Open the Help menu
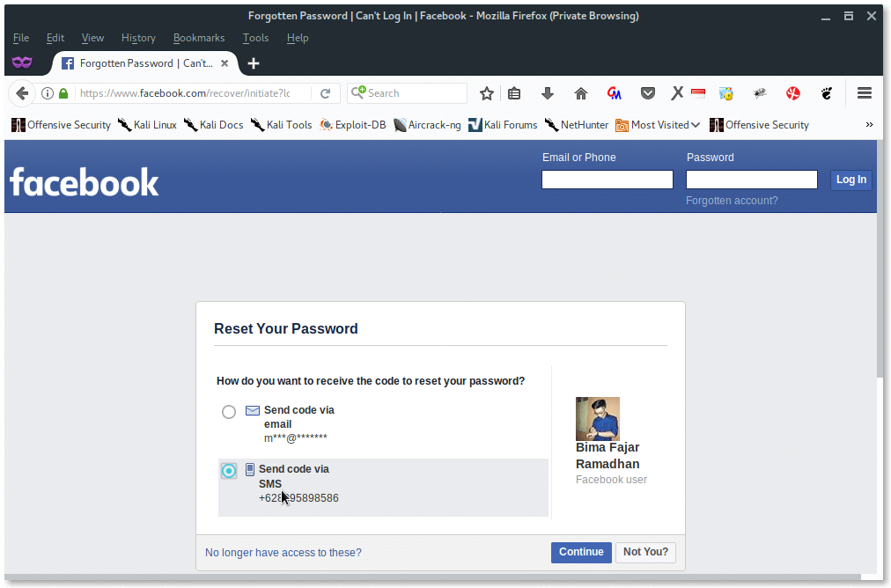Screen dimensions: 891x588 (x=298, y=38)
